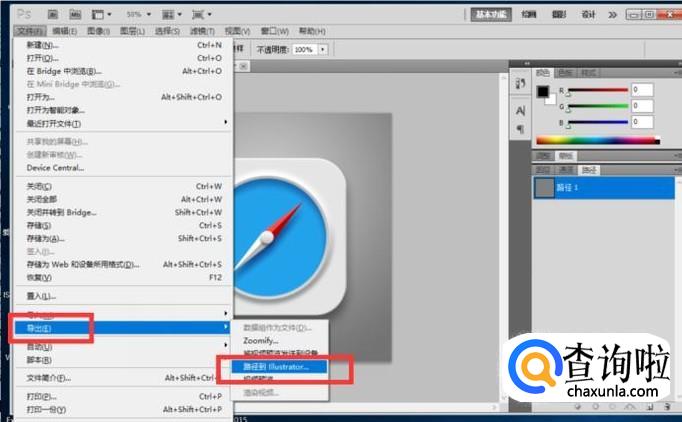Launch Bridge from the top bar icon
This screenshot has width=682, height=422.
(x=53, y=15)
